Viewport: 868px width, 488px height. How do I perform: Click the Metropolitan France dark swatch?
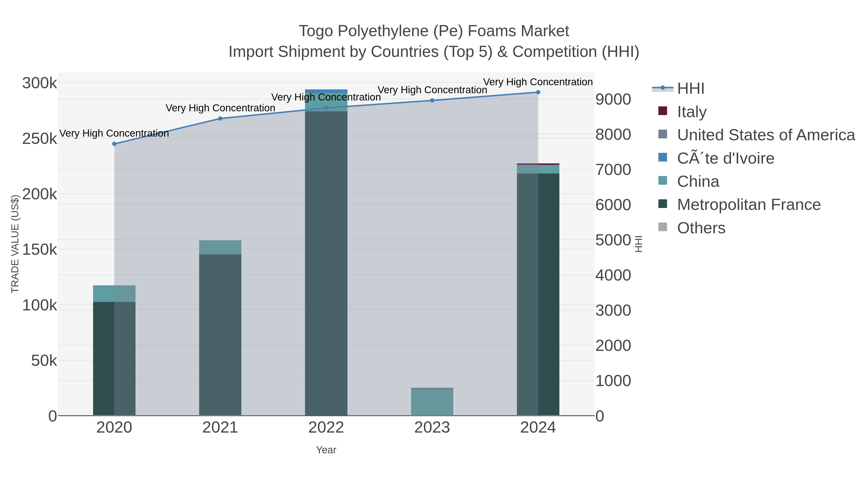[x=663, y=204]
